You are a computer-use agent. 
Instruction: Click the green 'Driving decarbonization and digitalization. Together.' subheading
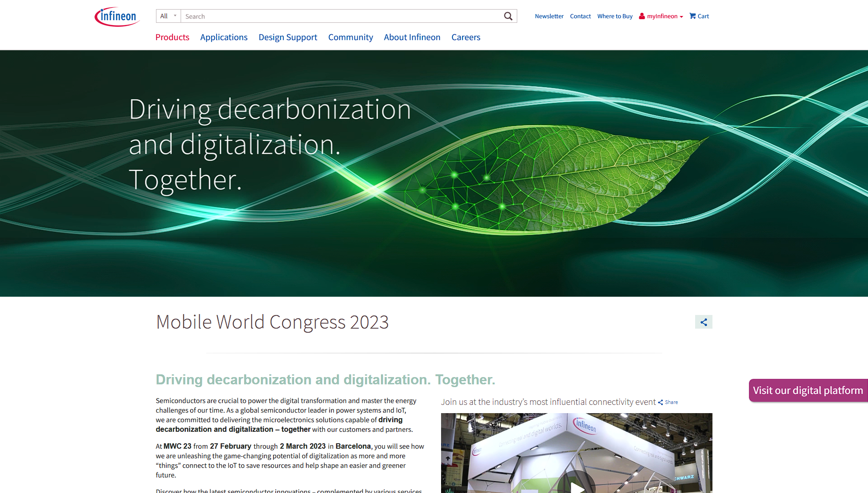(x=326, y=379)
